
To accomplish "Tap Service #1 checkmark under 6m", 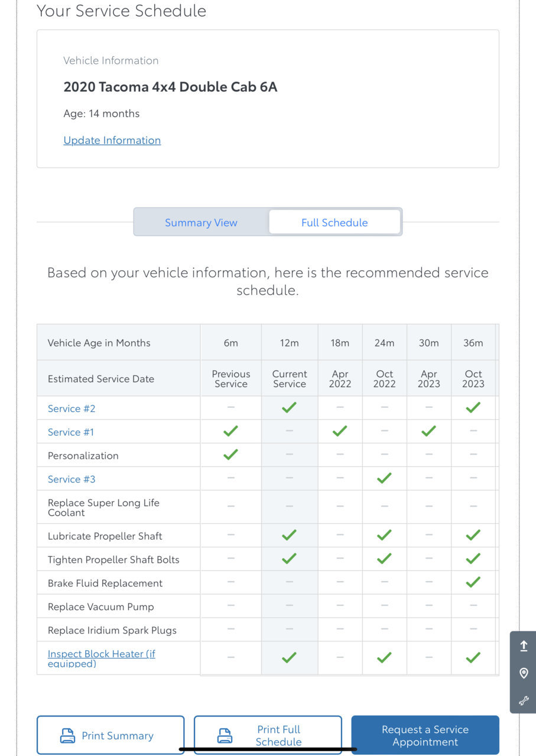I will tap(230, 431).
